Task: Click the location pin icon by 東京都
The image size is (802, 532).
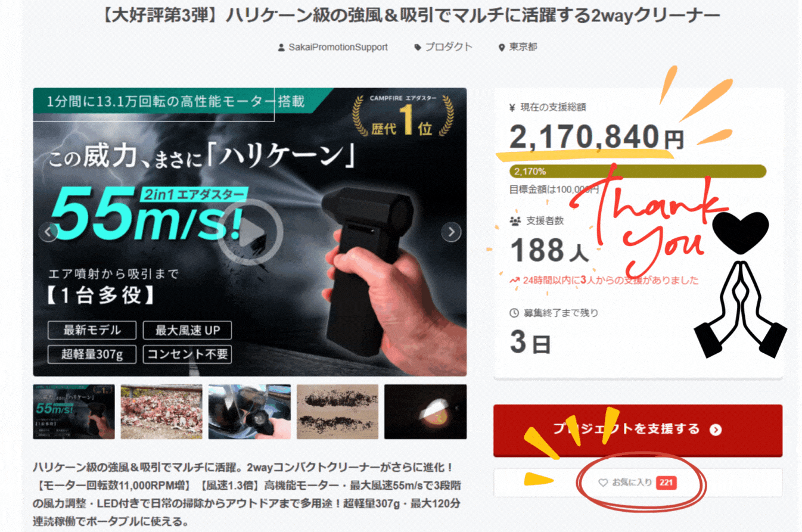Action: pos(502,47)
